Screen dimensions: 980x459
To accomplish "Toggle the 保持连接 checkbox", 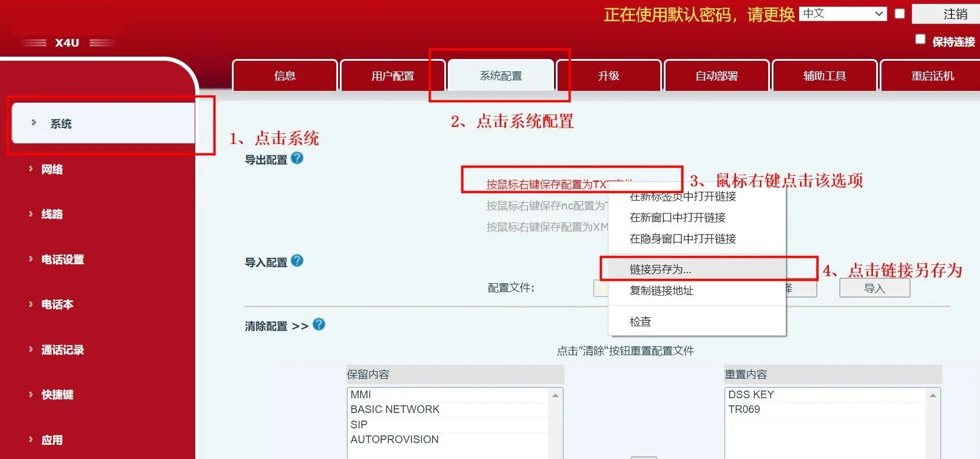I will pyautogui.click(x=920, y=39).
